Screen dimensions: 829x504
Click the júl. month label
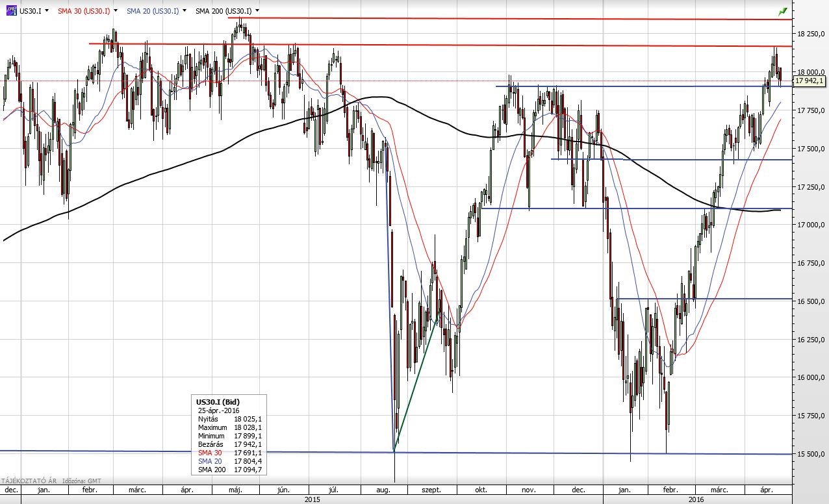pyautogui.click(x=335, y=490)
